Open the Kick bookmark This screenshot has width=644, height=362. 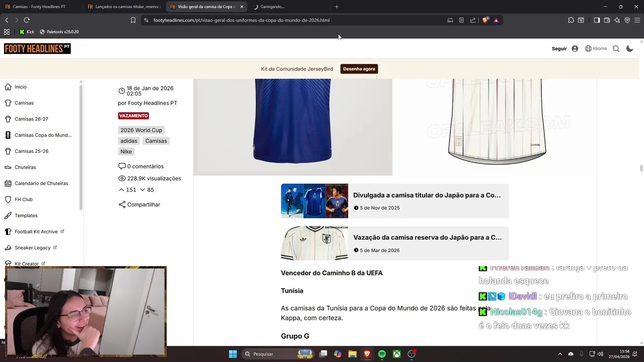(x=27, y=32)
